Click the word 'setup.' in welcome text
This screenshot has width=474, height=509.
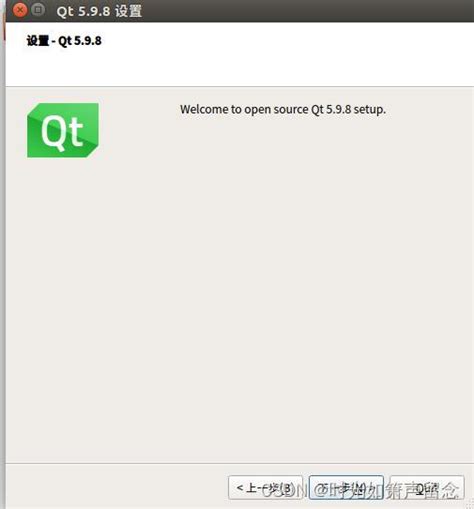tap(369, 109)
